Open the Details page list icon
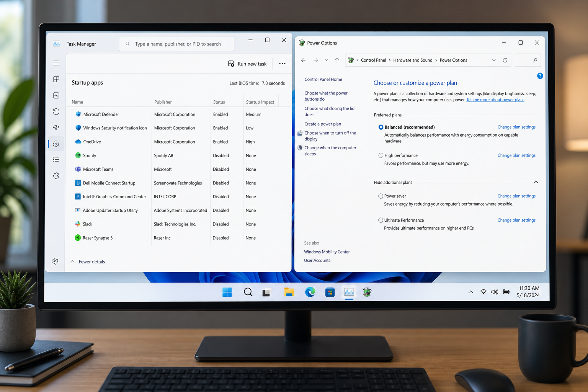The width and height of the screenshot is (588, 392). pyautogui.click(x=56, y=160)
